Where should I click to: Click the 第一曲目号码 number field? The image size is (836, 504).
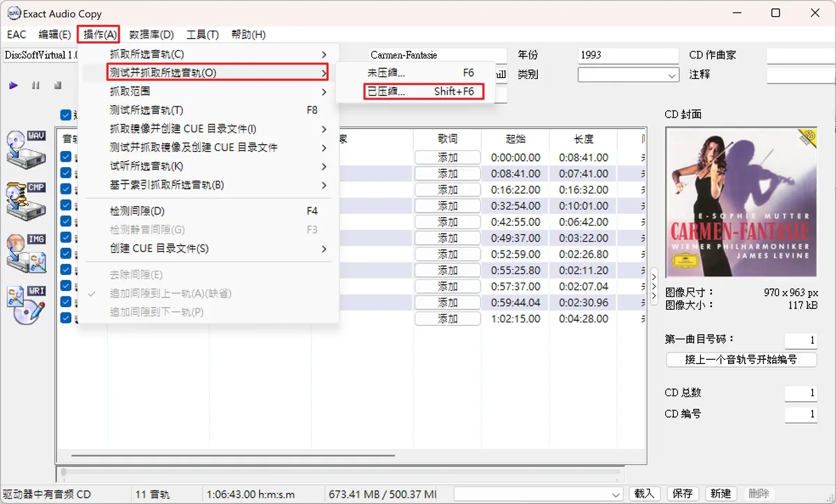click(800, 340)
